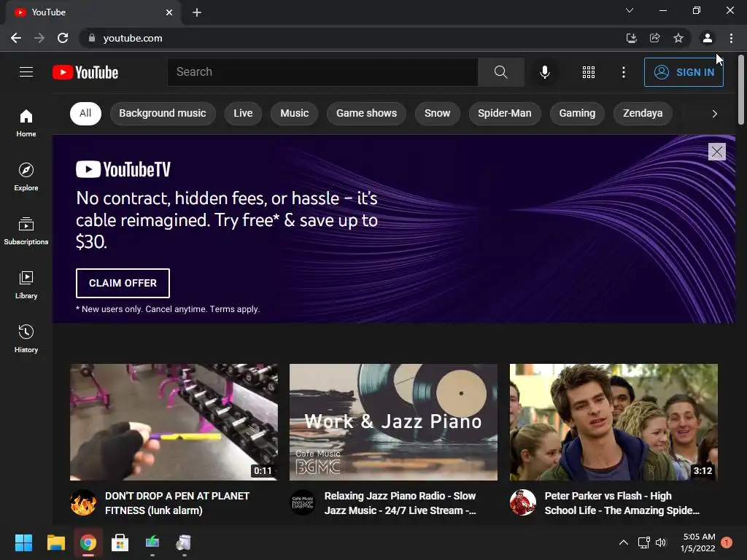Open History in the sidebar
The width and height of the screenshot is (747, 560).
click(26, 338)
